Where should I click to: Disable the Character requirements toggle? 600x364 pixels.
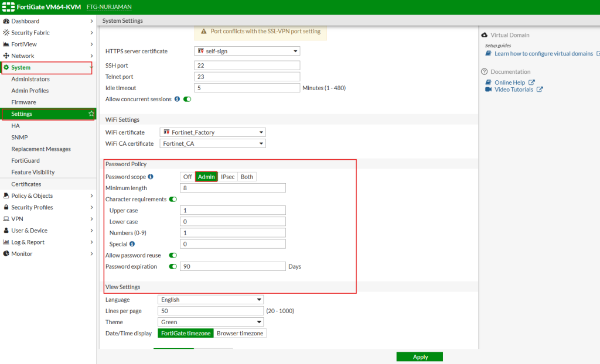tap(173, 200)
